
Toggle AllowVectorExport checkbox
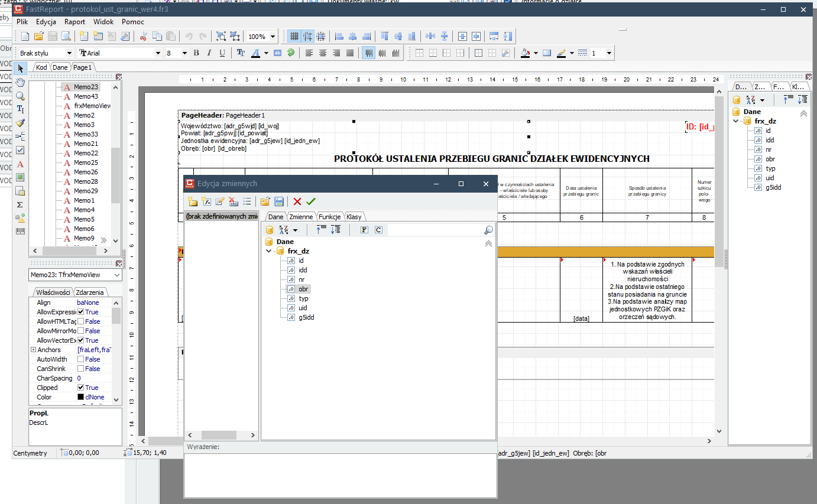[x=80, y=340]
